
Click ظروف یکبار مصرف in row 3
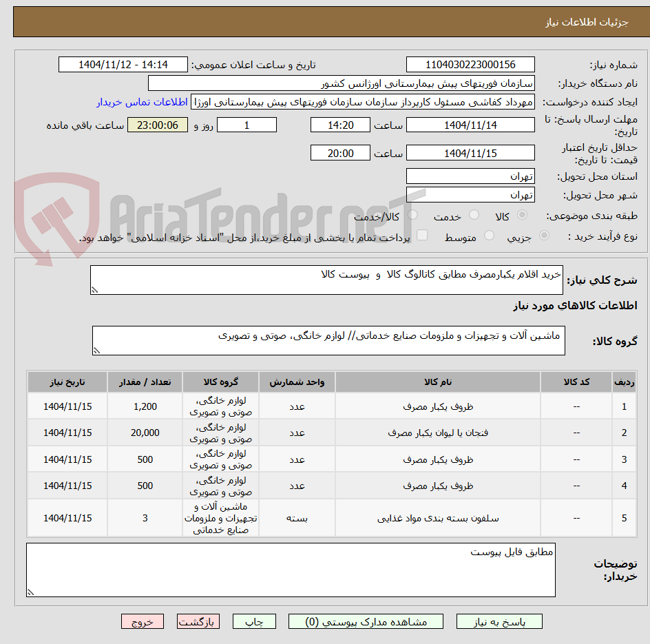pyautogui.click(x=438, y=459)
